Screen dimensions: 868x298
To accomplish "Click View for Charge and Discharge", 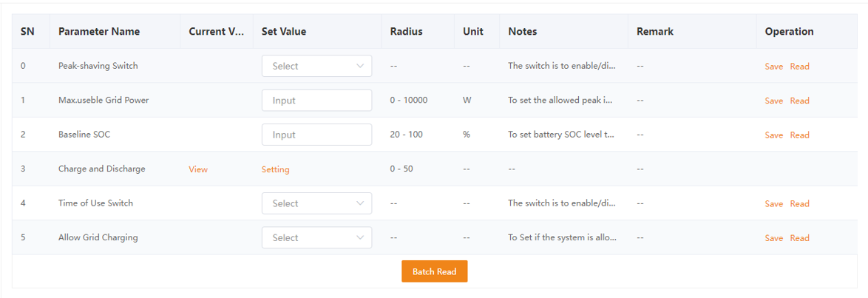I will pos(198,169).
